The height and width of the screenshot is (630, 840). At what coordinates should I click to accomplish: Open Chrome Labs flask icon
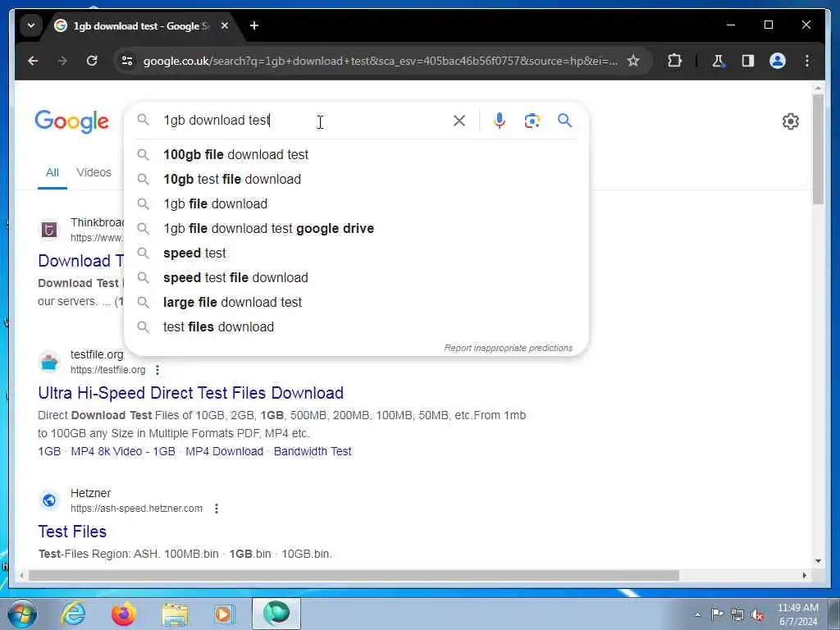718,61
